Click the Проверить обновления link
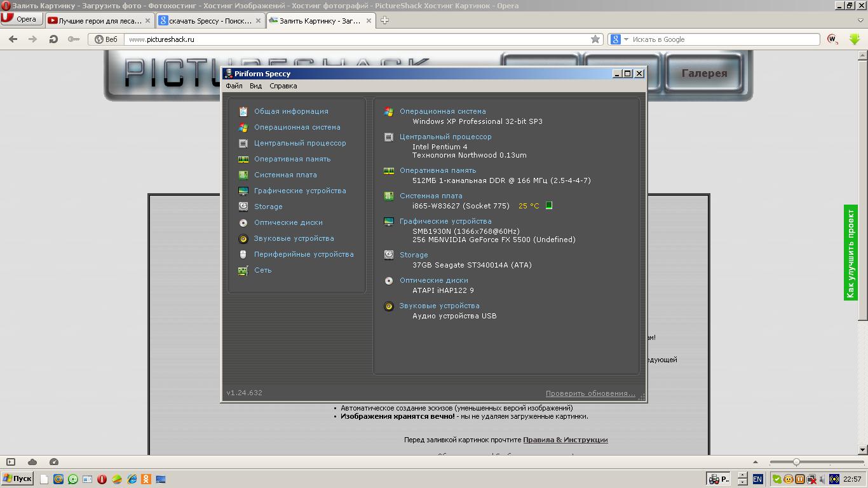The width and height of the screenshot is (868, 488). pyautogui.click(x=590, y=393)
